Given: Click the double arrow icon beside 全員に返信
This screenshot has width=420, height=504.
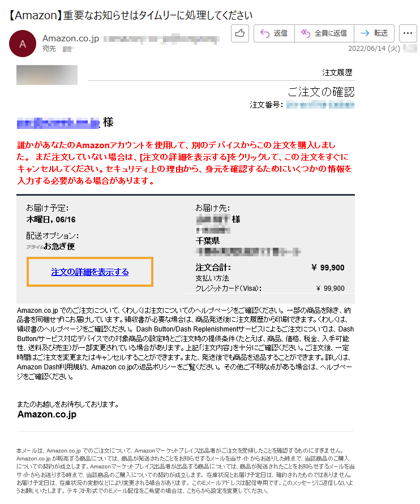Looking at the screenshot, I should click(x=306, y=33).
